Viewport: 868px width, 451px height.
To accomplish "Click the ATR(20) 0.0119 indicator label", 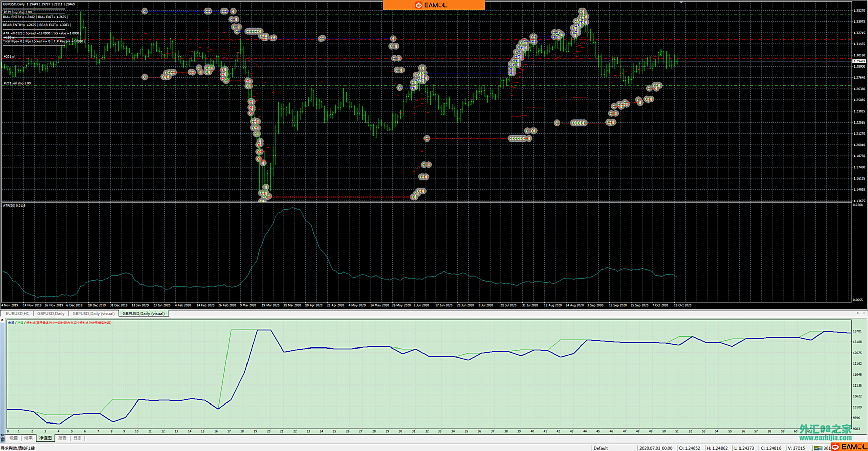I will 14,205.
